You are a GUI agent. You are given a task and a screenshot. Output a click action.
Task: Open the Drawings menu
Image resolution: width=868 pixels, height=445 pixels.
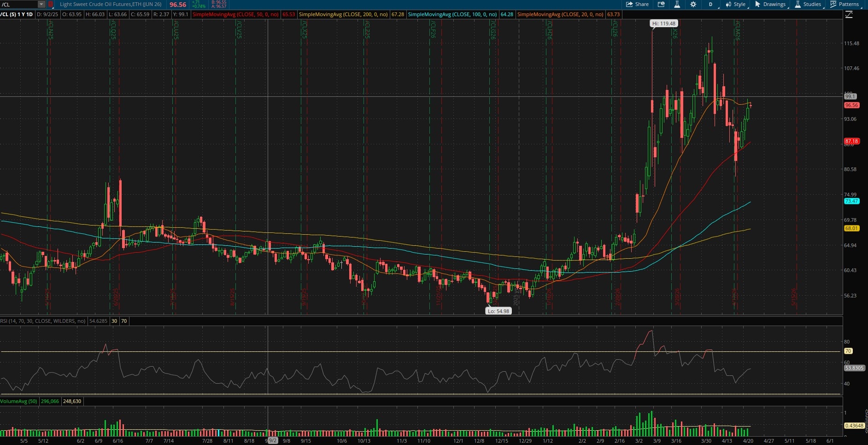(770, 4)
